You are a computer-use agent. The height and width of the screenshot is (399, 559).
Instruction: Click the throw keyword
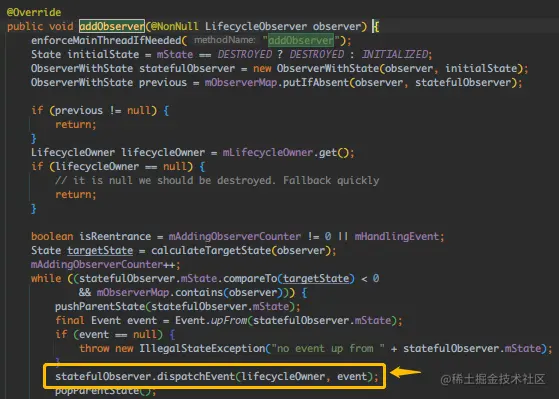pyautogui.click(x=94, y=348)
